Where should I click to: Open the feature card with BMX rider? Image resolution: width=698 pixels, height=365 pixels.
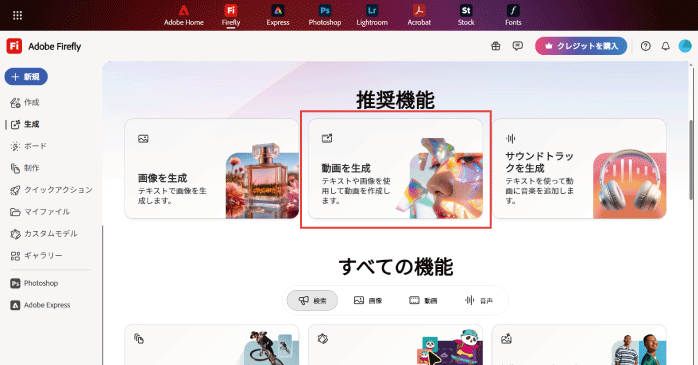[211, 345]
